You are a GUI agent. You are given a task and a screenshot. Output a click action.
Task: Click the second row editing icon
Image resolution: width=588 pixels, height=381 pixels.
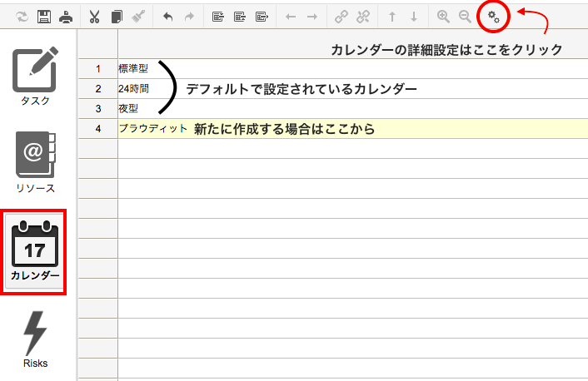pyautogui.click(x=240, y=17)
